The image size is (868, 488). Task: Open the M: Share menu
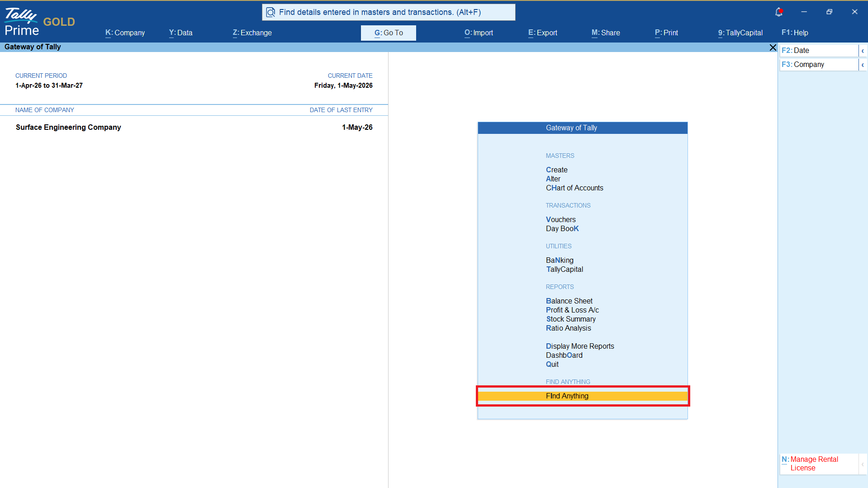tap(606, 33)
